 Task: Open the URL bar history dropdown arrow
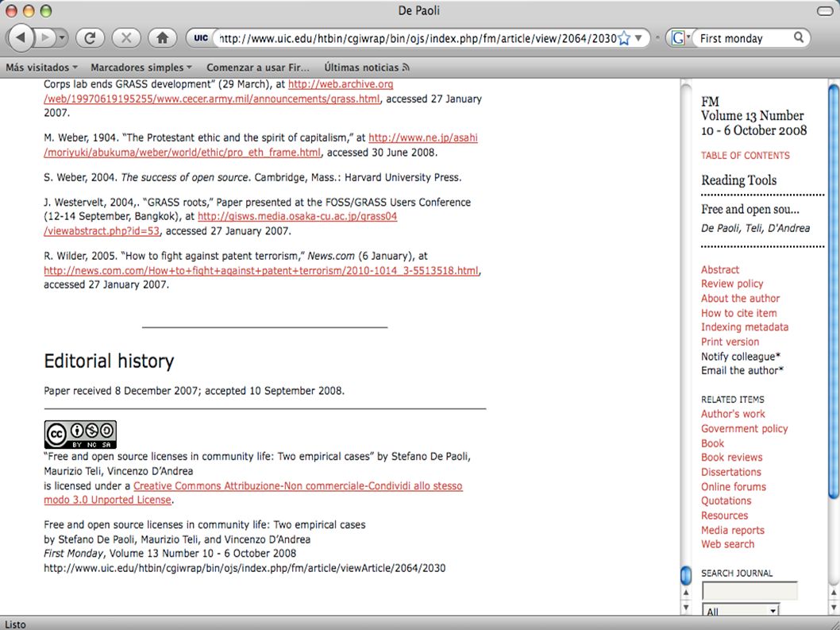pyautogui.click(x=638, y=38)
